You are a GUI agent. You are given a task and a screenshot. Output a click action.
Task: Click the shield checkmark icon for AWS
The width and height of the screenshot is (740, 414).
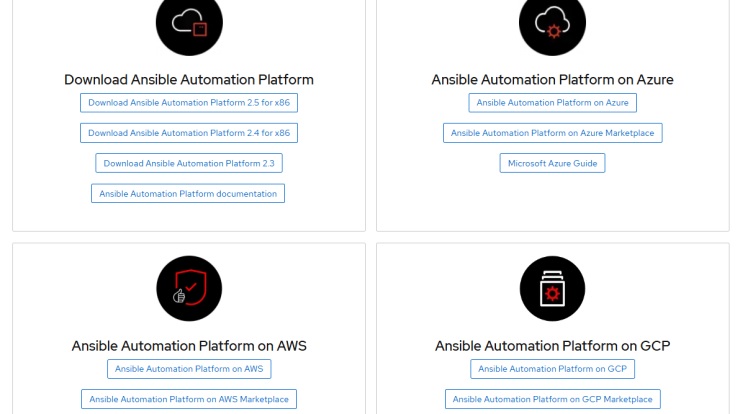[189, 288]
